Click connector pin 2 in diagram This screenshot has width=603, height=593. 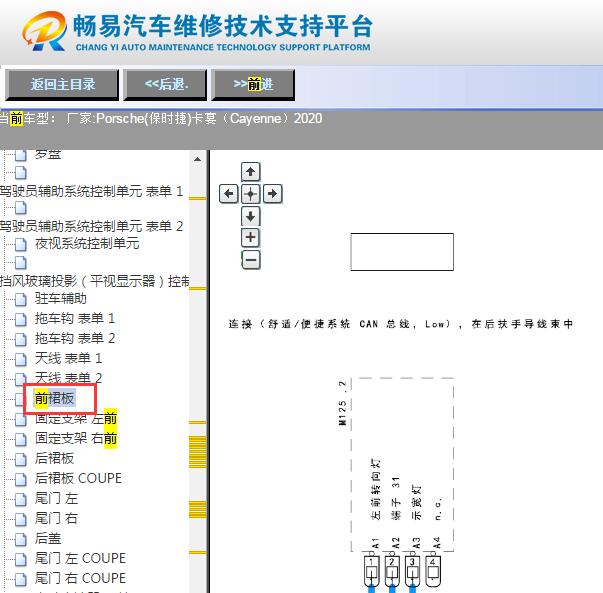tap(392, 570)
